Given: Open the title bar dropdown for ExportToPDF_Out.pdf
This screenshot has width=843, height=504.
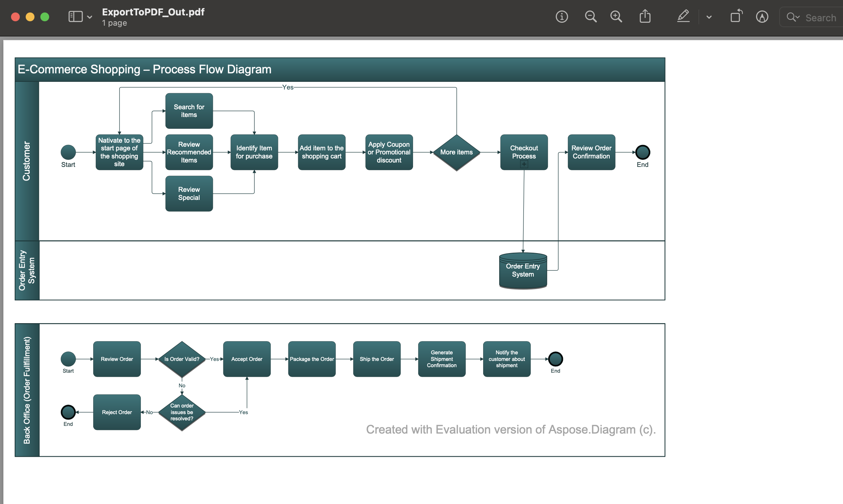Looking at the screenshot, I should coord(153,12).
